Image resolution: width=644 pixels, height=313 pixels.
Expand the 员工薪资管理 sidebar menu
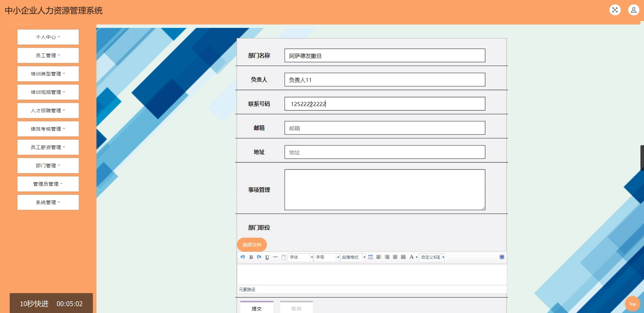(x=48, y=147)
